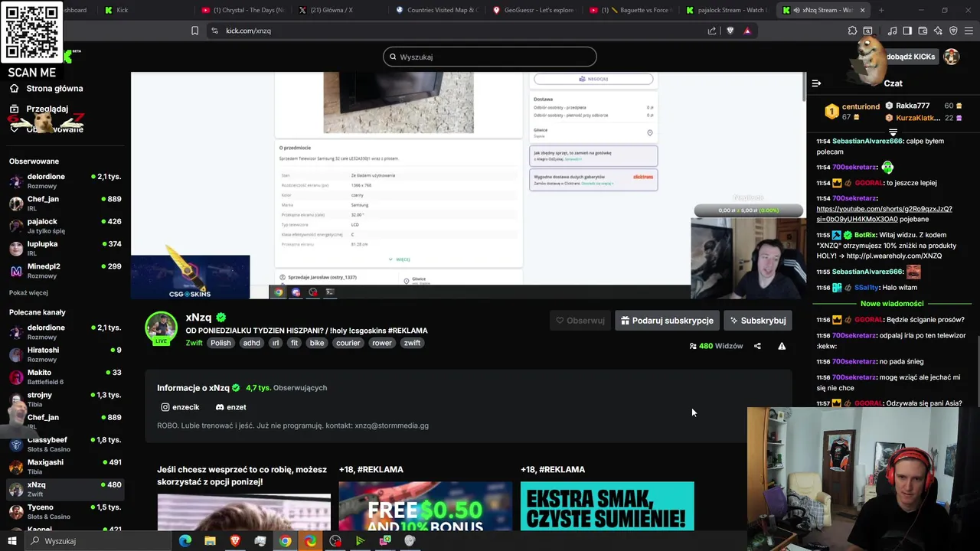Select the adhd tag

pyautogui.click(x=252, y=343)
